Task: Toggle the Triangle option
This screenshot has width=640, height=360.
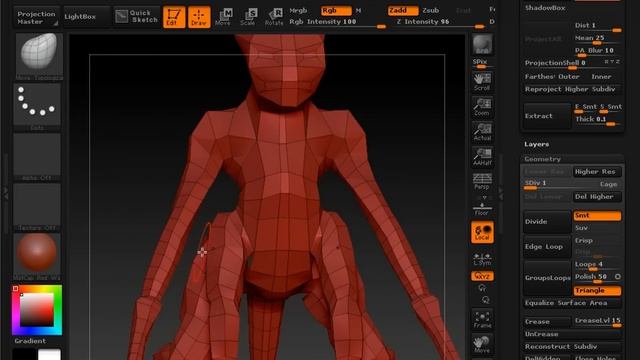Action: click(x=597, y=291)
